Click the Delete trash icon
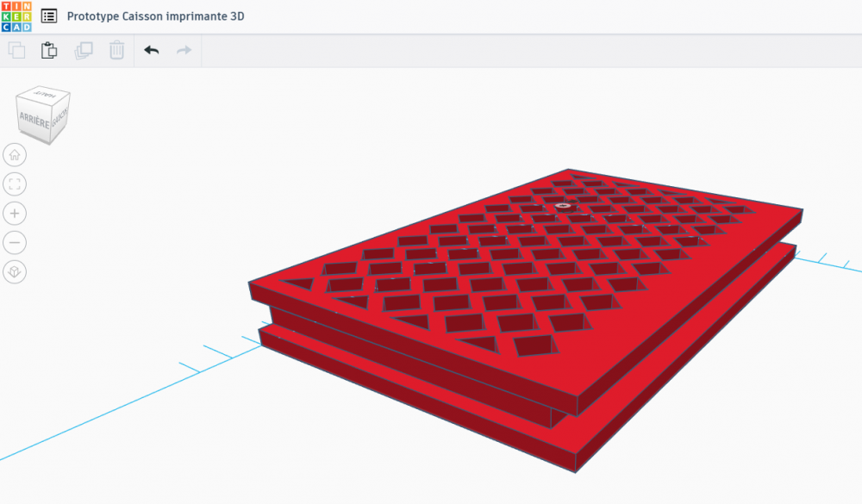This screenshot has height=504, width=862. click(116, 50)
